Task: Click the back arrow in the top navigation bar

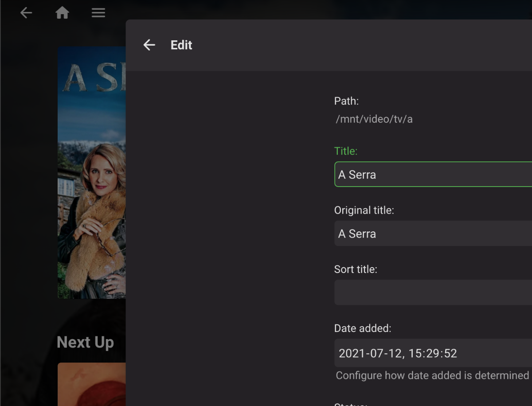Action: (x=26, y=13)
